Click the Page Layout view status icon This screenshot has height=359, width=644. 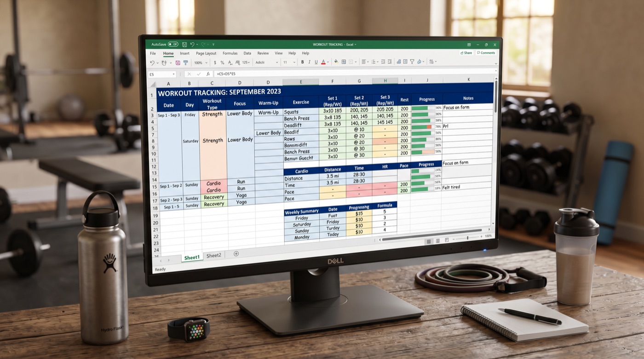tap(438, 241)
